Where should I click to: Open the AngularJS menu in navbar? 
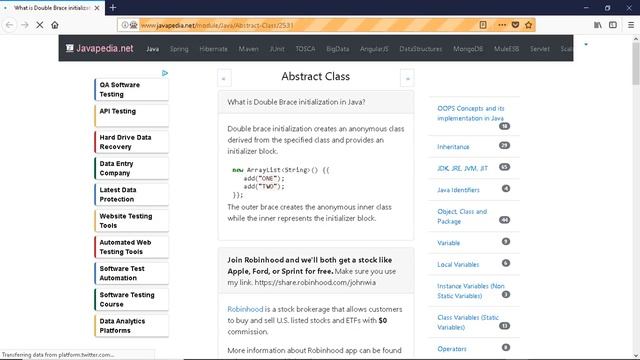click(x=374, y=49)
